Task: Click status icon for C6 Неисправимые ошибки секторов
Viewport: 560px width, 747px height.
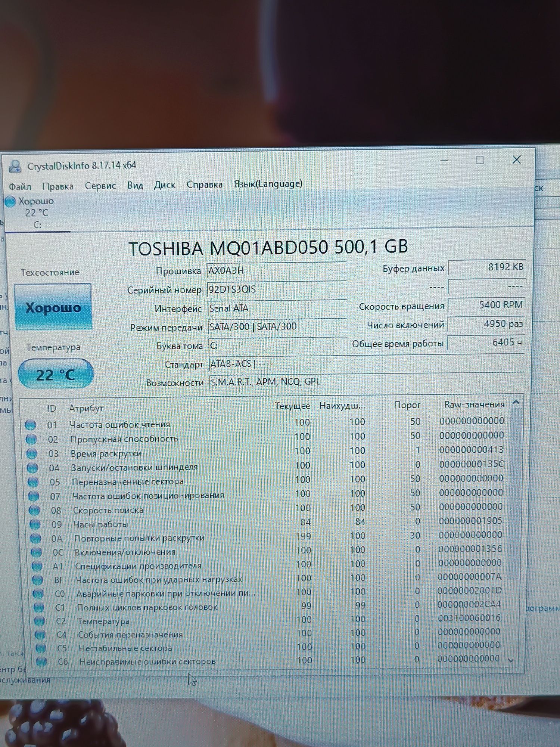Action: (41, 662)
